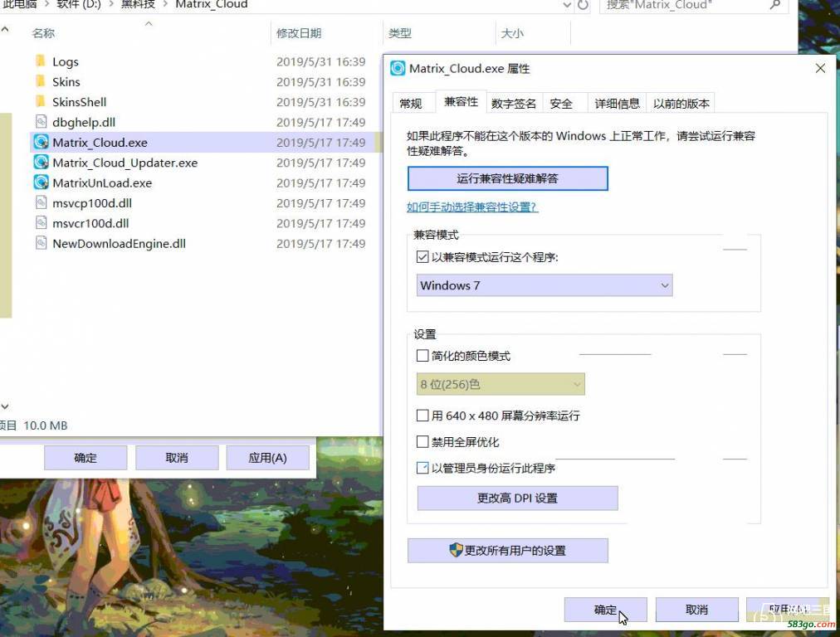Select the Matrix_Cloud_Updater.exe file name
Viewport: 840px width, 637px height.
125,163
